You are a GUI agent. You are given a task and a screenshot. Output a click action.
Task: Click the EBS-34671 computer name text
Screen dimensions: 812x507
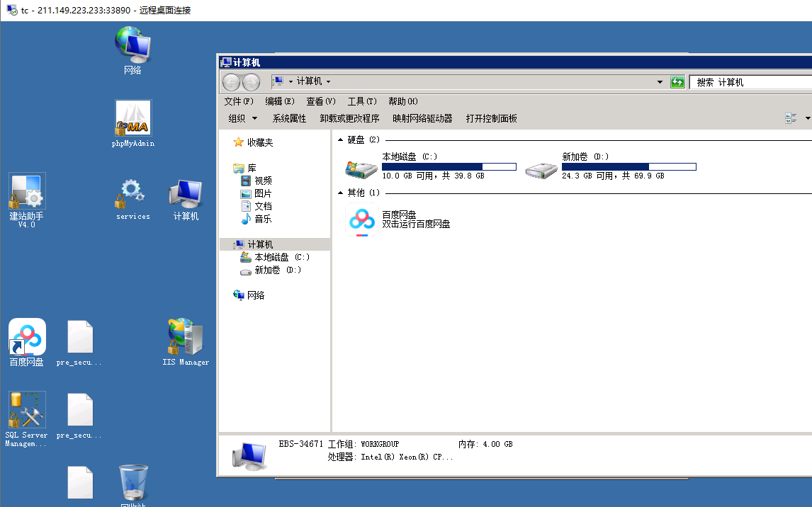click(x=301, y=444)
